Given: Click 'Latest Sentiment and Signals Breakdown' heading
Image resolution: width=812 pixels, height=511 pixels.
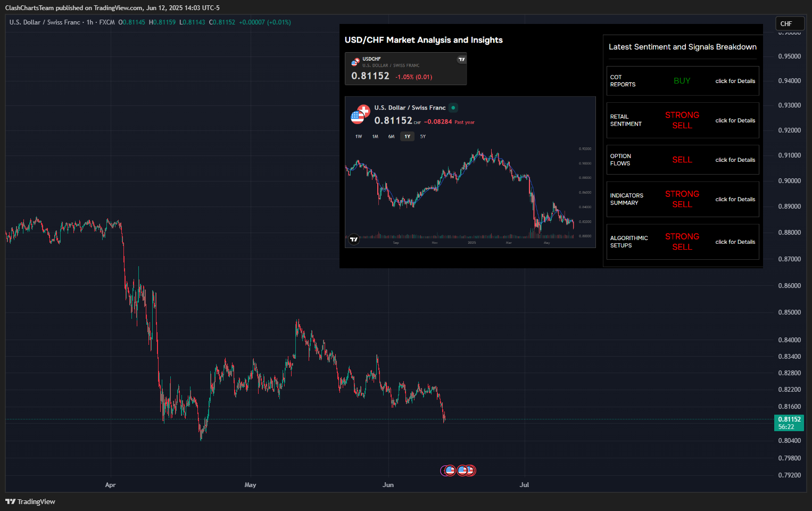Looking at the screenshot, I should point(683,47).
